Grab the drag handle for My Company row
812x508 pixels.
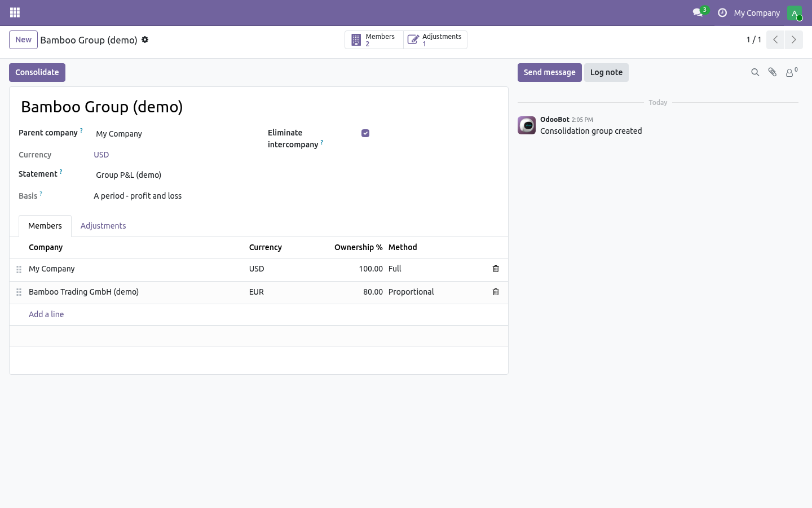[x=19, y=269]
